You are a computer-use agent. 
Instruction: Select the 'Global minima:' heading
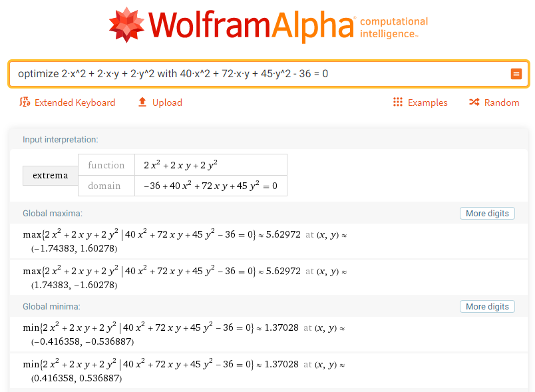51,306
